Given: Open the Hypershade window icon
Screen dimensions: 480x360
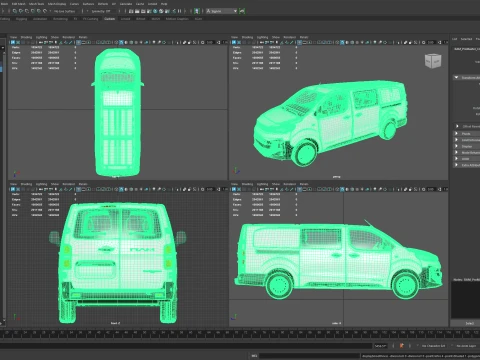Looking at the screenshot, I should click(x=155, y=11).
